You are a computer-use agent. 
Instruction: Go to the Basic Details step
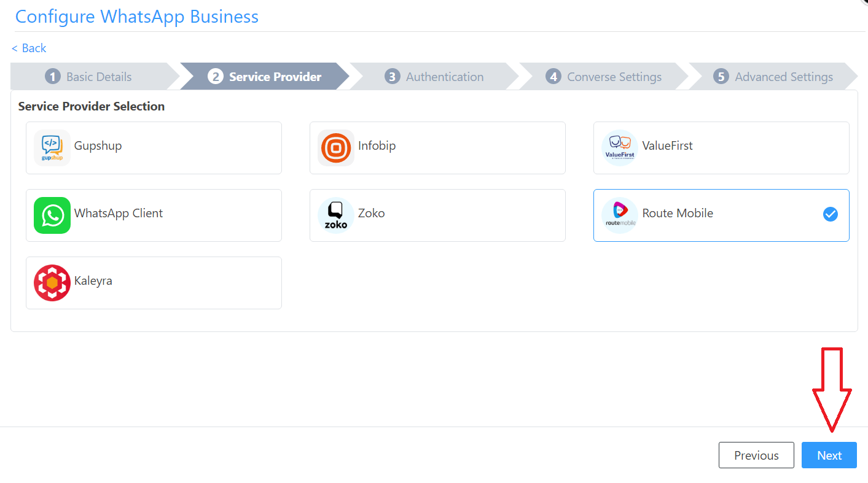click(95, 77)
